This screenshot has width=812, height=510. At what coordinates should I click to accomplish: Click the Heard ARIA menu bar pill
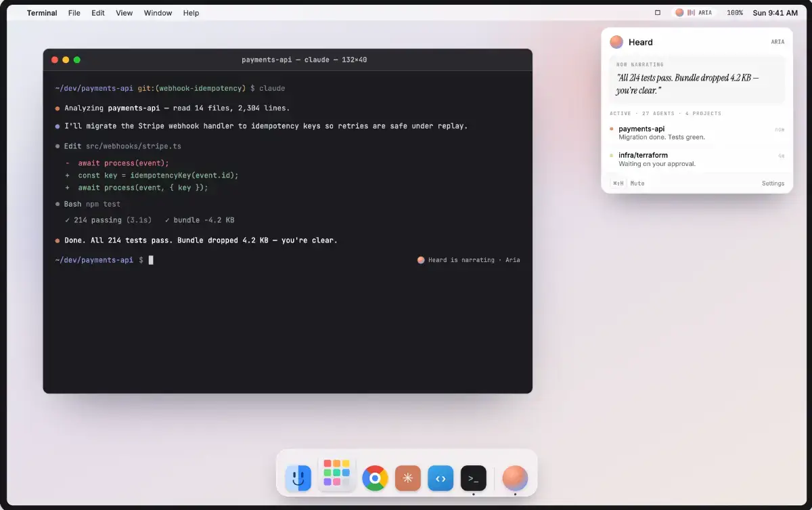coord(694,13)
